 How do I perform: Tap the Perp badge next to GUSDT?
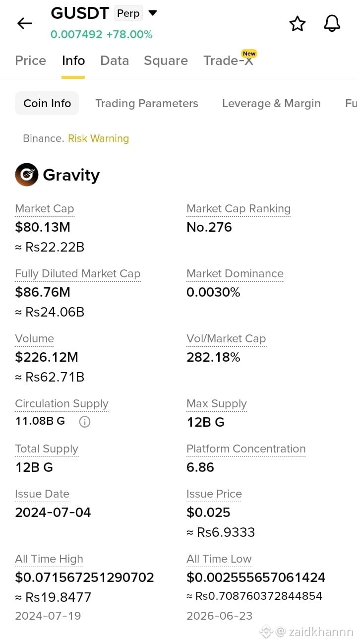[128, 13]
